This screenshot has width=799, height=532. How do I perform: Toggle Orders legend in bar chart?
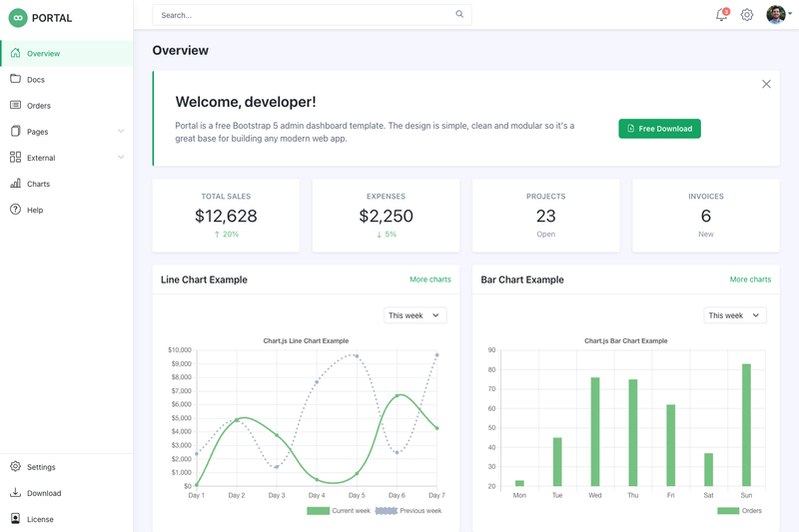[x=739, y=511]
